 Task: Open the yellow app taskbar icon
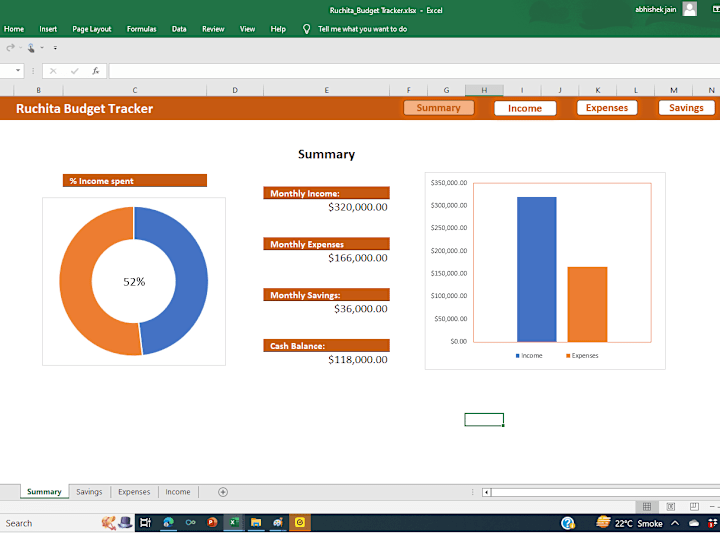click(300, 523)
